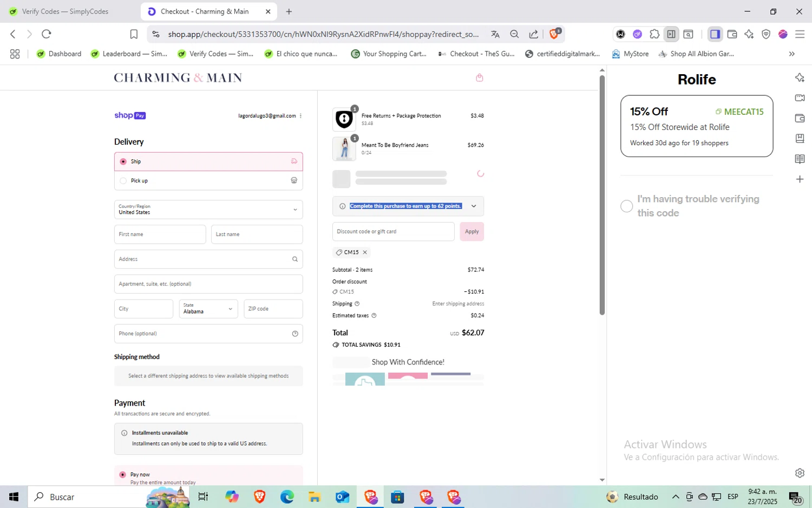The image size is (812, 508).
Task: Toggle the browser sidebar panel icon
Action: (x=715, y=34)
